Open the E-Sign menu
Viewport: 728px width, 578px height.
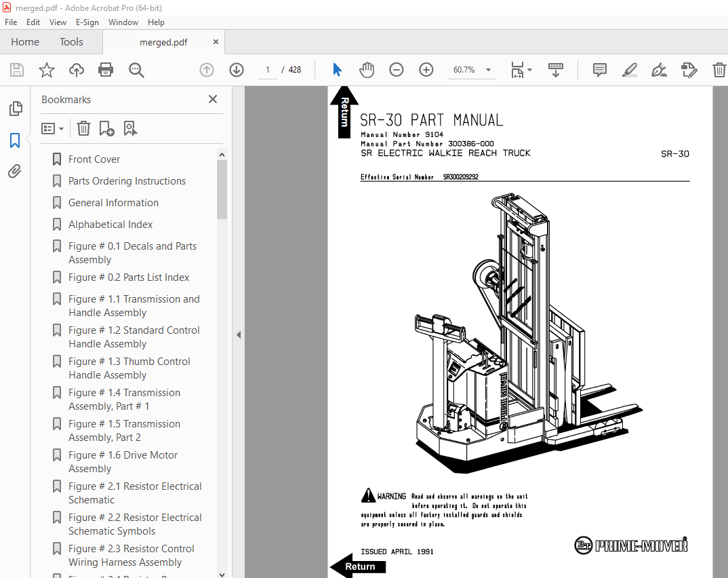coord(87,22)
